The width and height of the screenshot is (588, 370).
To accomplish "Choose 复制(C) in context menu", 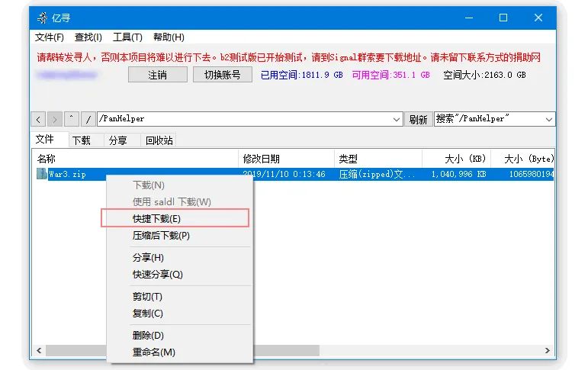I will (179, 313).
